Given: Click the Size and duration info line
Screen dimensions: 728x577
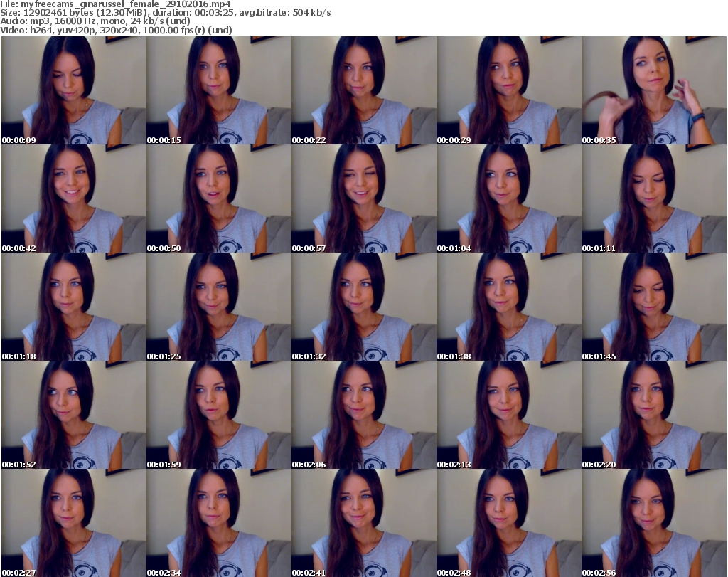Looking at the screenshot, I should [x=165, y=13].
